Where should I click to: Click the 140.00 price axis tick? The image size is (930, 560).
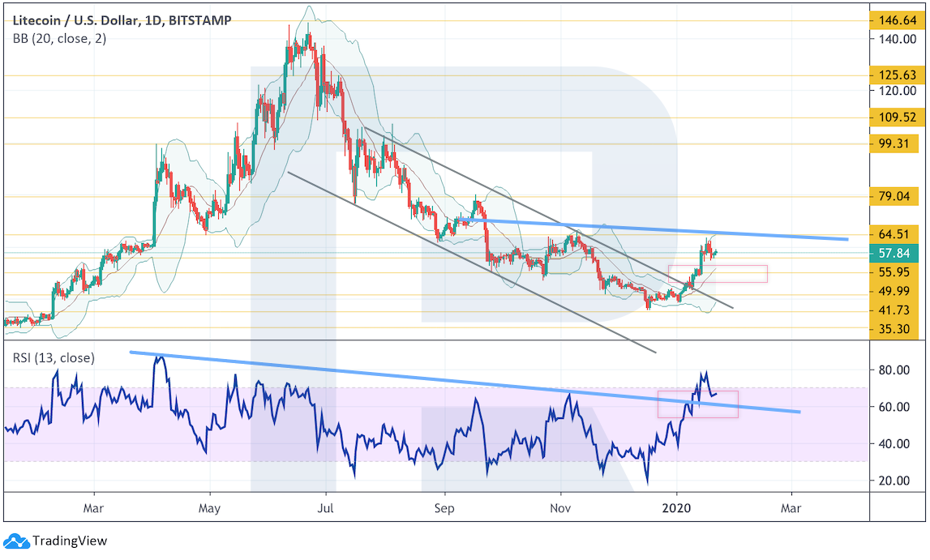pyautogui.click(x=898, y=40)
